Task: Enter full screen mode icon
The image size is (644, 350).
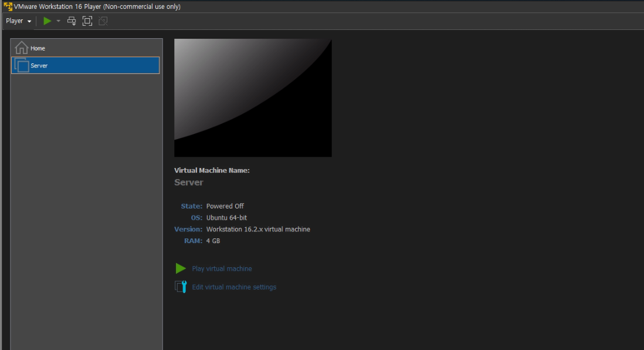Action: (x=87, y=21)
